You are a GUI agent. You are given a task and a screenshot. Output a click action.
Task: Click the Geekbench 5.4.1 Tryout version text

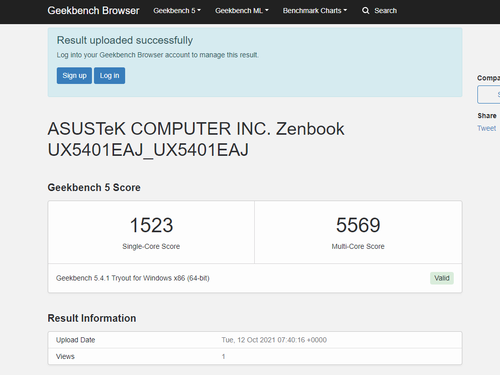[x=133, y=278]
